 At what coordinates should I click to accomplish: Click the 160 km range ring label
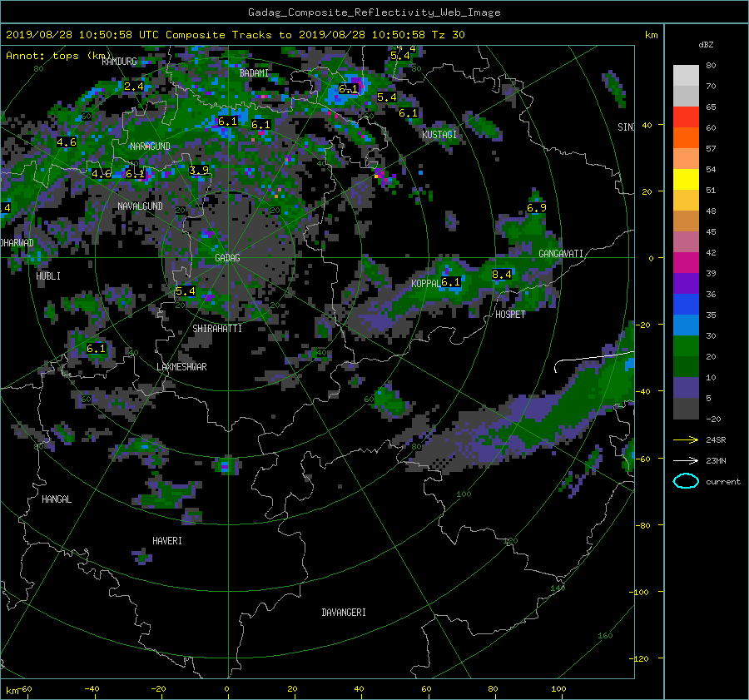point(605,636)
